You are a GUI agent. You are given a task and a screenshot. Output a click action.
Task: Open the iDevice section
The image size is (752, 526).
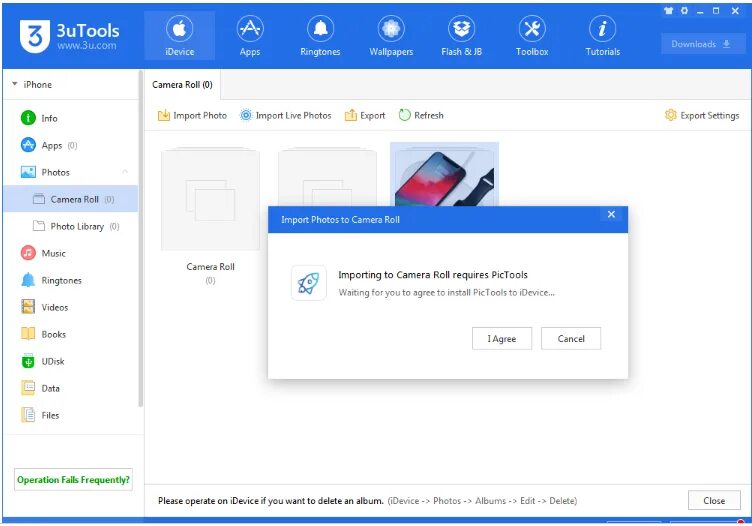[179, 36]
